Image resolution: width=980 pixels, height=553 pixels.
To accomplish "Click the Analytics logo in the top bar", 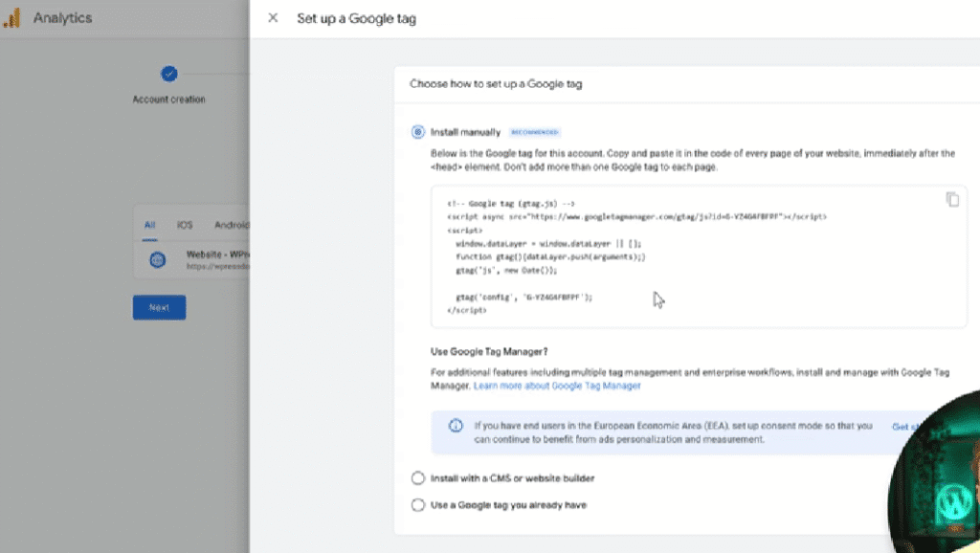I will point(13,17).
